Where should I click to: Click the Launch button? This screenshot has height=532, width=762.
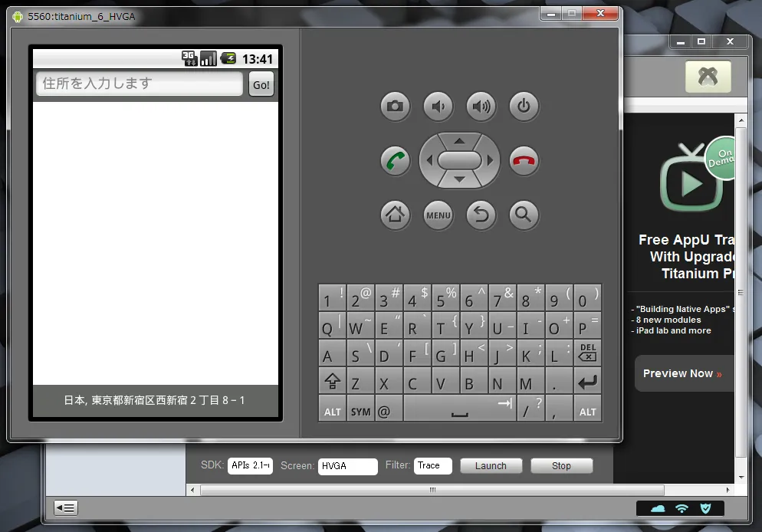pyautogui.click(x=491, y=466)
